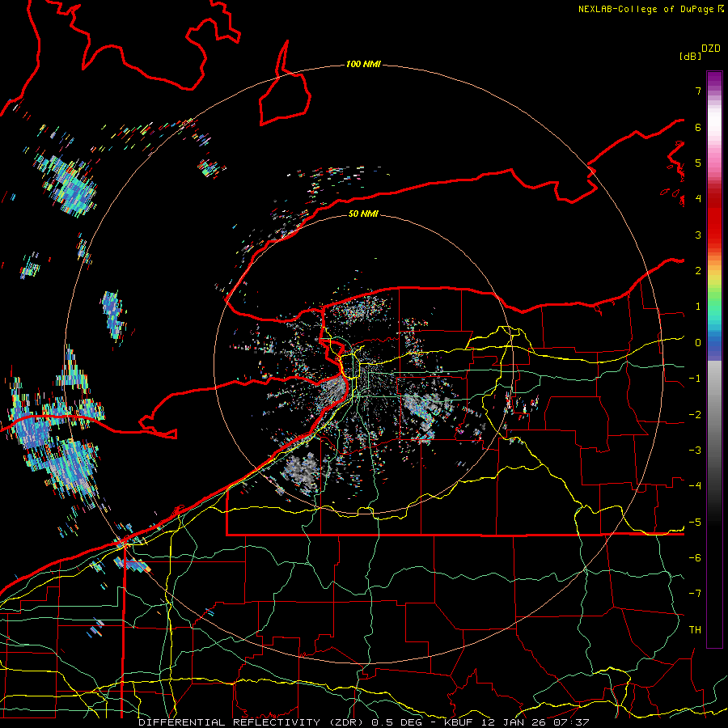Viewport: 728px width, 728px height.
Task: Click the 50 NMI range ring label
Action: [363, 214]
